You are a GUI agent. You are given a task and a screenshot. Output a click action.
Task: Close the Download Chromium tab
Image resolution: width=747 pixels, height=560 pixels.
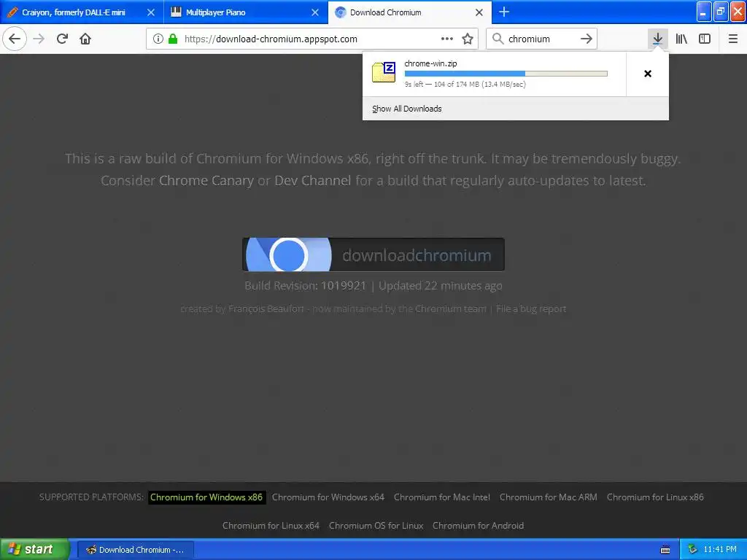point(479,12)
